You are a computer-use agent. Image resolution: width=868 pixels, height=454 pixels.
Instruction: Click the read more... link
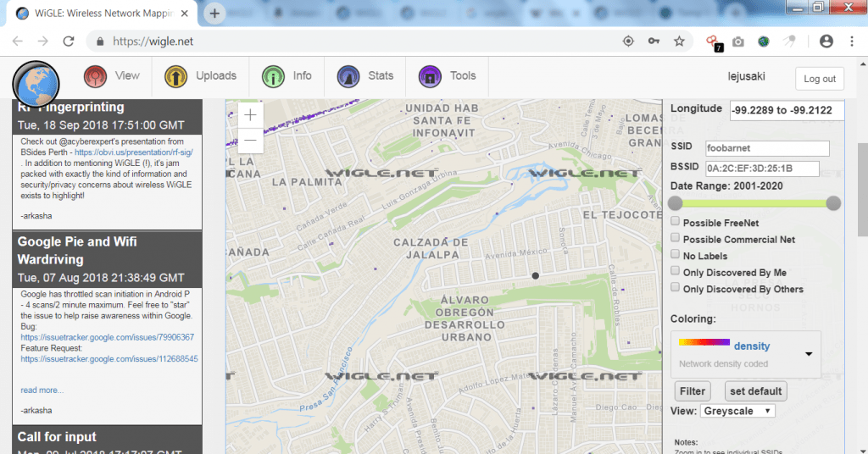(x=42, y=390)
